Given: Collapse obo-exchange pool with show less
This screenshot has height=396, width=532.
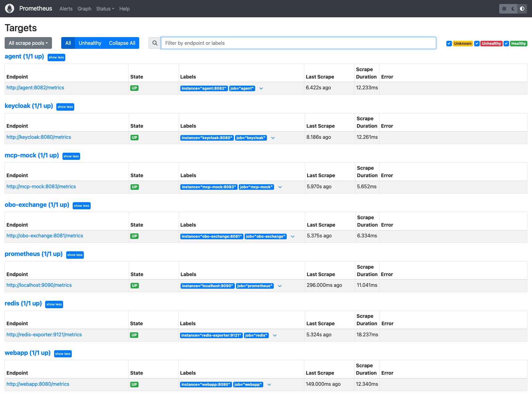Looking at the screenshot, I should click(x=82, y=206).
